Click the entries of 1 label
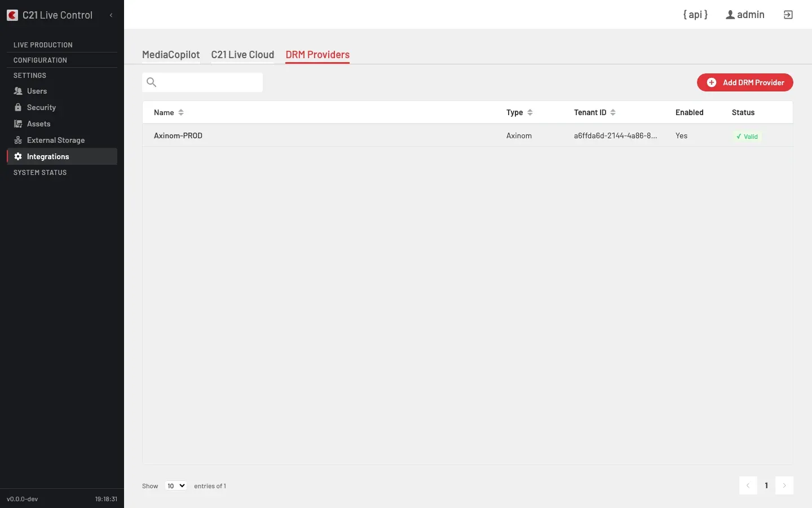 (210, 486)
